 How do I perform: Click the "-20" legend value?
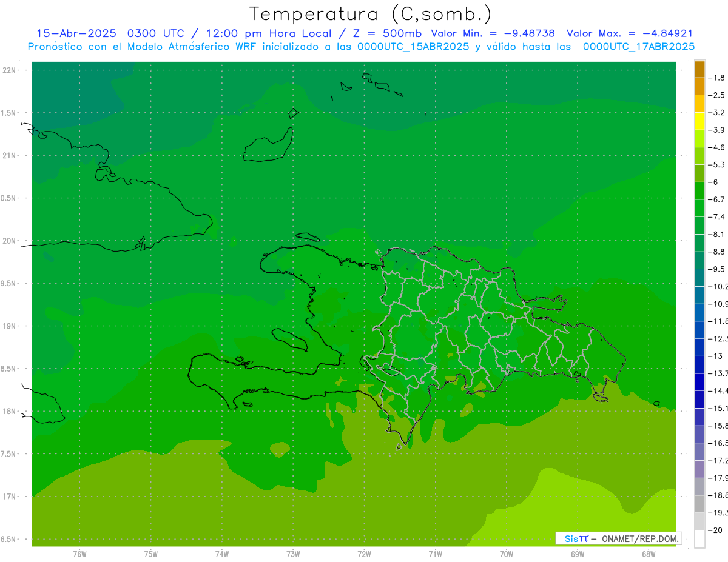(x=715, y=530)
